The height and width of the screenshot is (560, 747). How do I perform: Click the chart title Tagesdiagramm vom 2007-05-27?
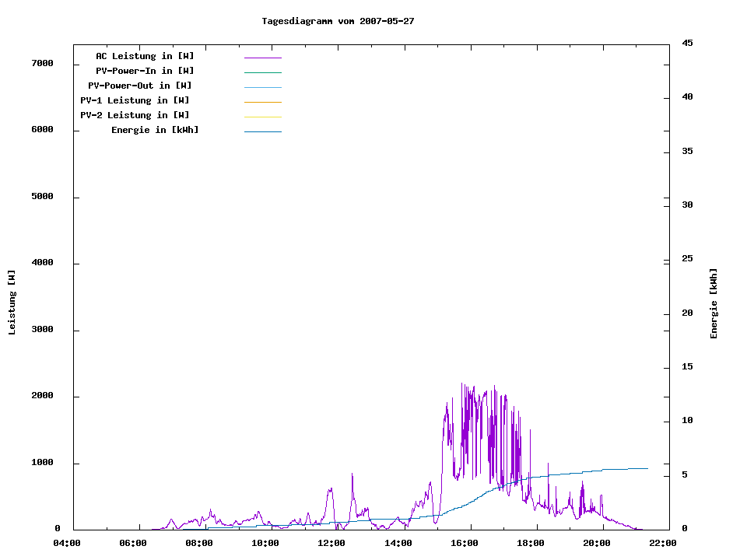coord(338,21)
